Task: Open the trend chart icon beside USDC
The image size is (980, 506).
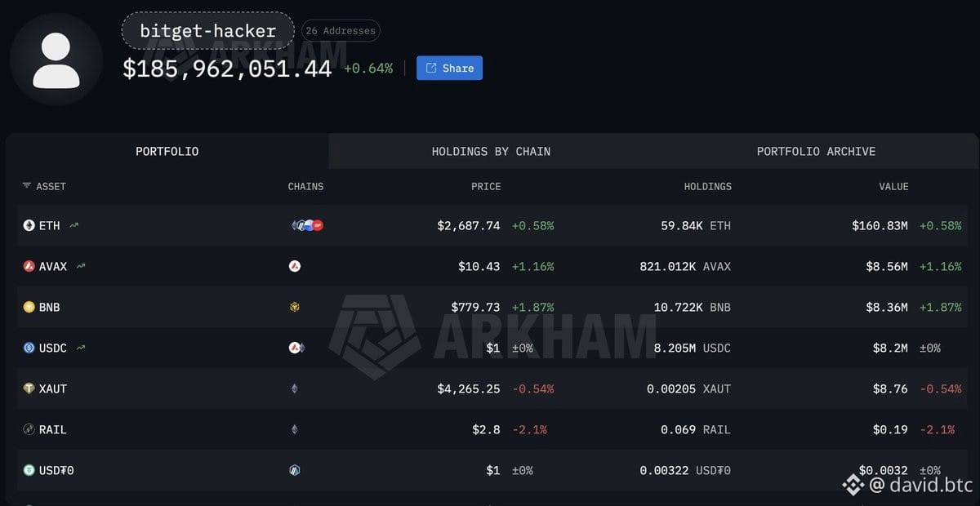Action: pos(81,348)
